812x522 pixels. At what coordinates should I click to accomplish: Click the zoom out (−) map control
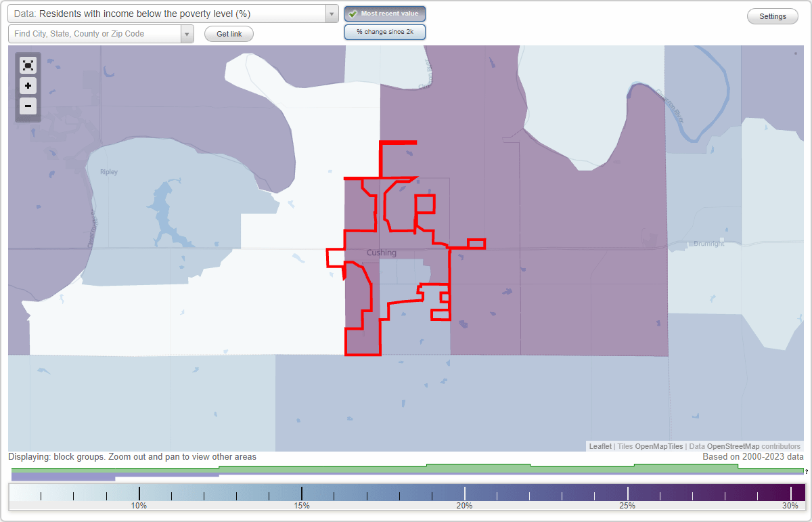click(x=28, y=106)
